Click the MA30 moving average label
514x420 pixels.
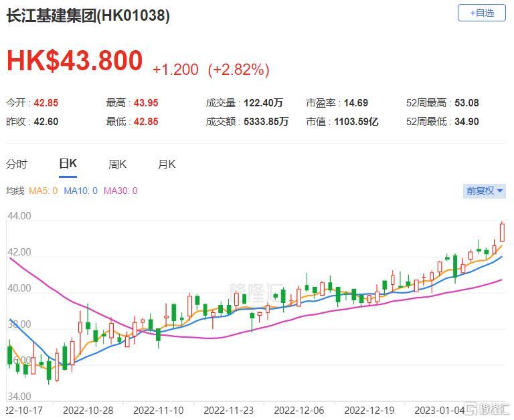[120, 191]
